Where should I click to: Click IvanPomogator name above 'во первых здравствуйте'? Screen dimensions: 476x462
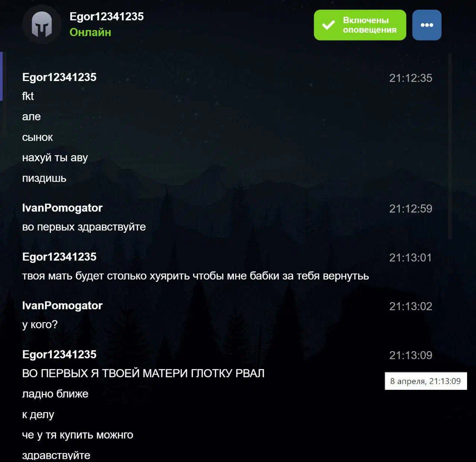tap(62, 208)
